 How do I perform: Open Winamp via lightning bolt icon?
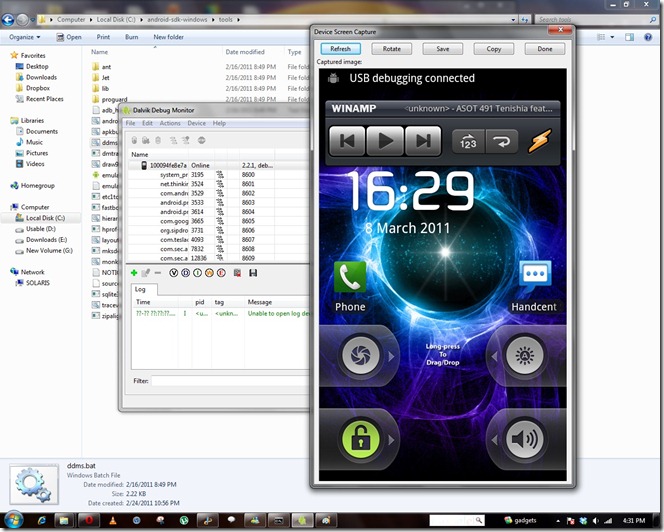(540, 141)
